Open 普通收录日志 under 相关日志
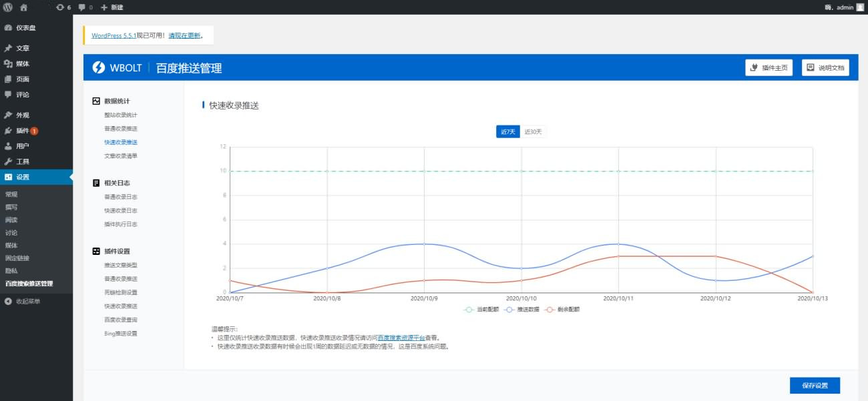This screenshot has height=401, width=868. pos(121,197)
